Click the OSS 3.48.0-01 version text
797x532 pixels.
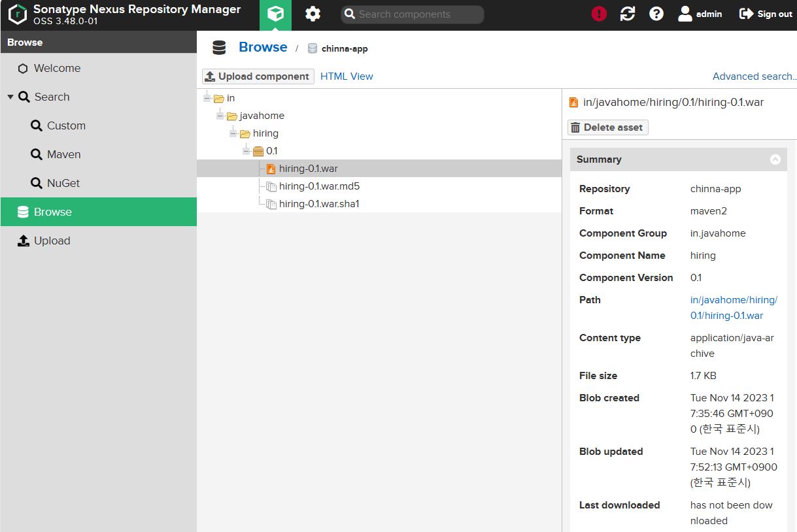(x=65, y=21)
